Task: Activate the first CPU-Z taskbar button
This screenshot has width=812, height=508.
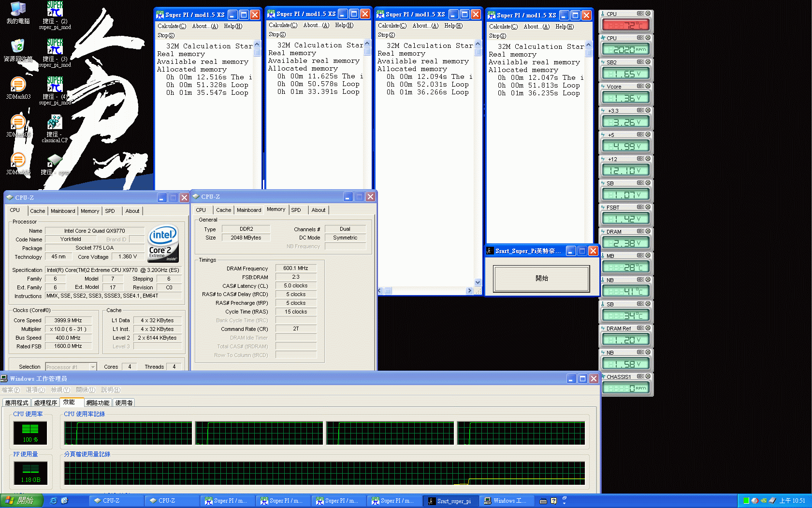Action: [117, 501]
